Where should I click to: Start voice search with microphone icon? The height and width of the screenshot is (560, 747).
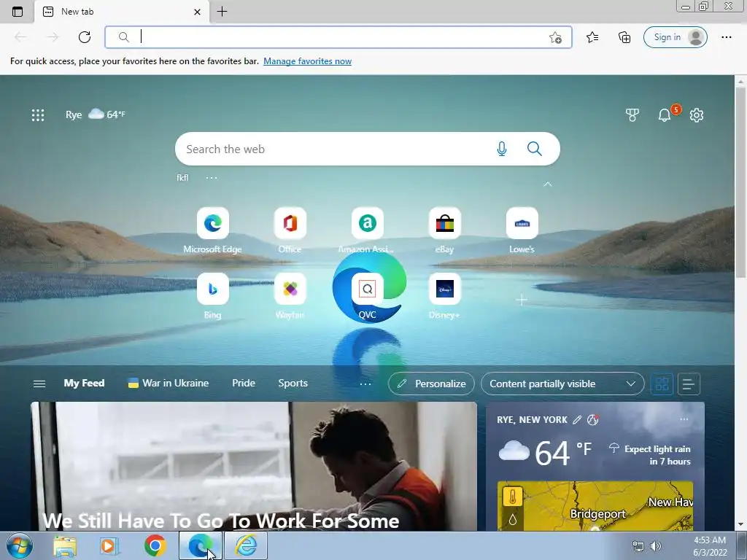click(x=502, y=149)
